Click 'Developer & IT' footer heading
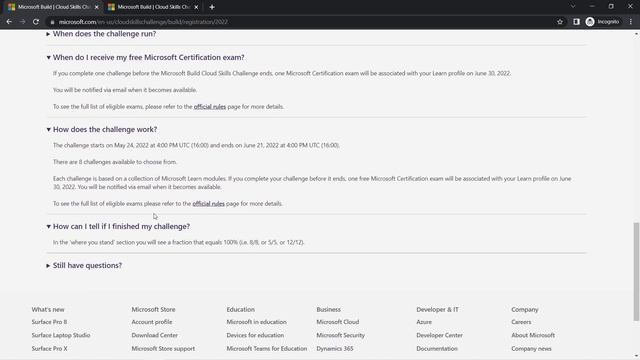 tap(437, 309)
